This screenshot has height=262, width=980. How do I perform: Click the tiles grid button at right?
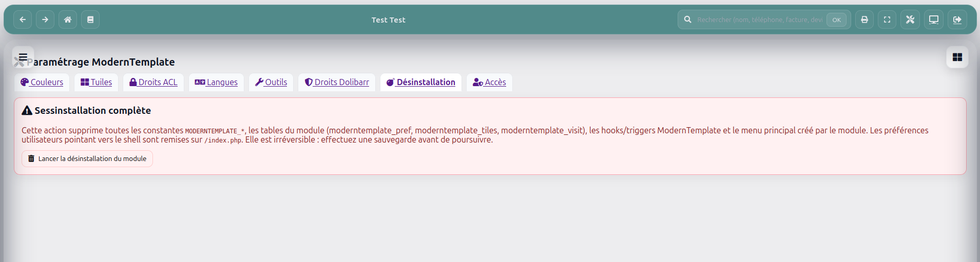(x=957, y=57)
